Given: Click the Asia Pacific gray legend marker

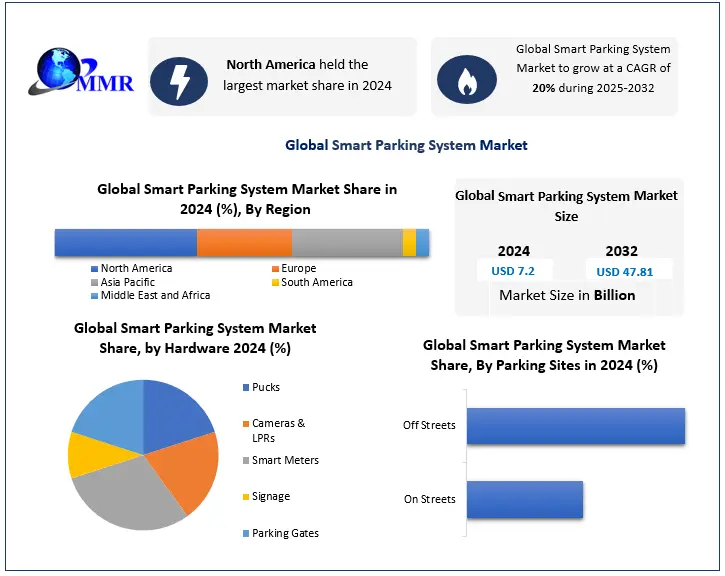Looking at the screenshot, I should tap(95, 283).
